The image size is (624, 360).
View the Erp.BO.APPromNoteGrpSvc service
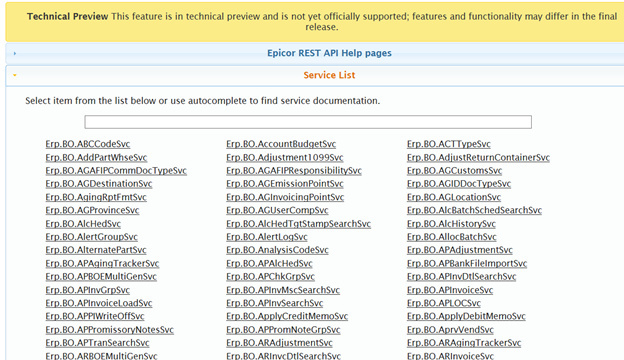click(283, 330)
